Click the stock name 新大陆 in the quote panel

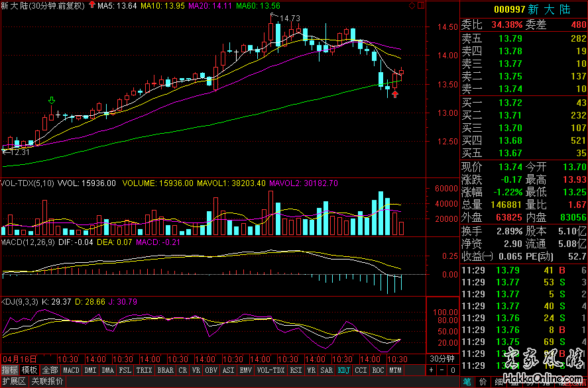click(549, 10)
